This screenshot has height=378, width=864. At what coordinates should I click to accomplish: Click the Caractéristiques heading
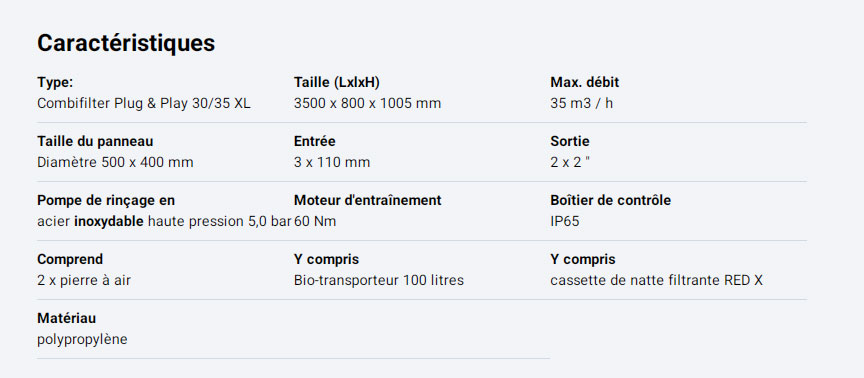tap(126, 44)
